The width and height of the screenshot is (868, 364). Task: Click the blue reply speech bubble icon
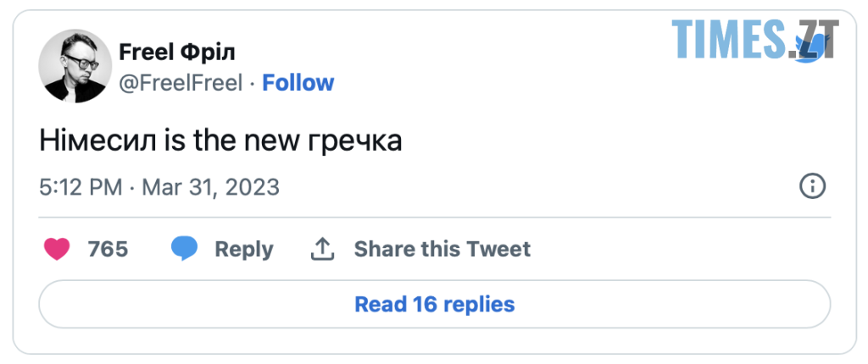184,249
